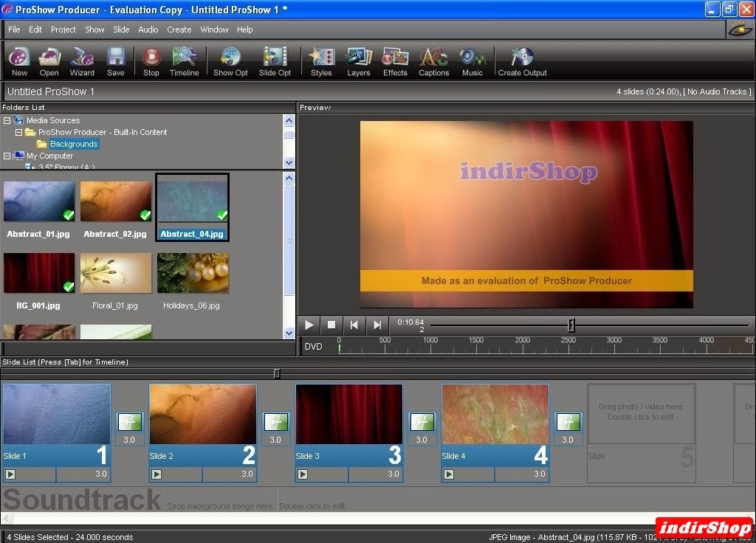Save the show with Save icon
The height and width of the screenshot is (543, 756).
click(116, 61)
